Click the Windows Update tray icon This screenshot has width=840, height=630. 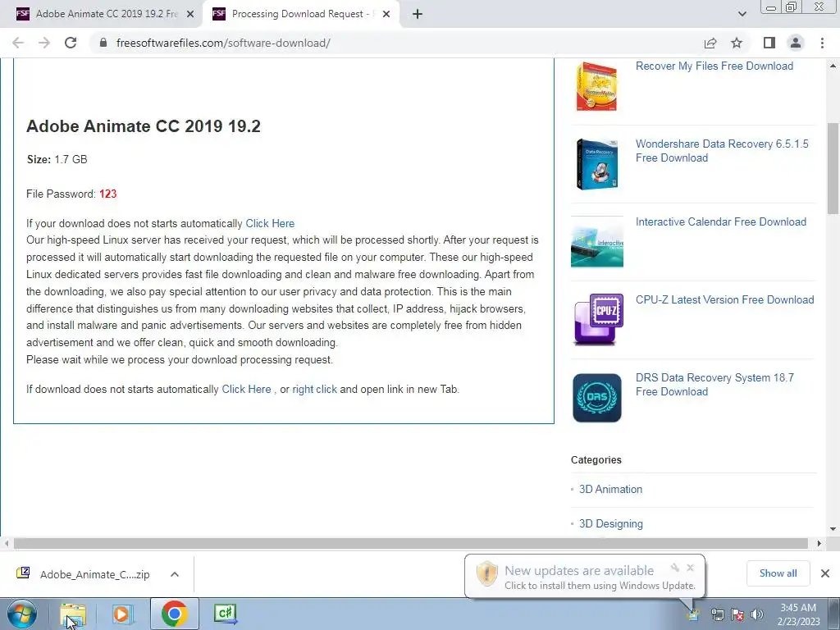693,614
